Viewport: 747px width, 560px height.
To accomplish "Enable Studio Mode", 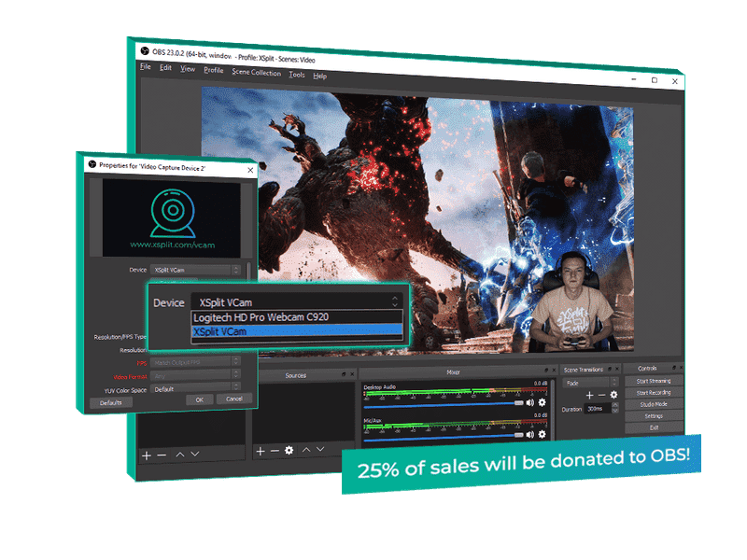I will [x=652, y=404].
